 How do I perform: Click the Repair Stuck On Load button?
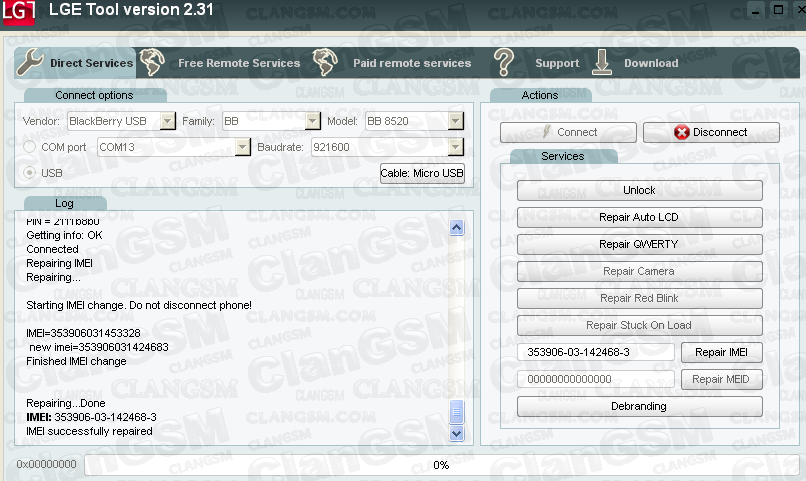639,325
